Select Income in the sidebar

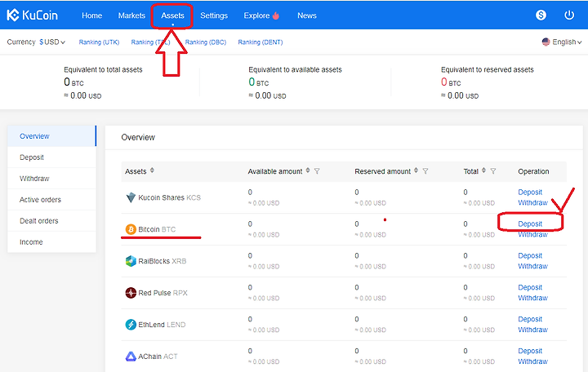click(x=51, y=242)
